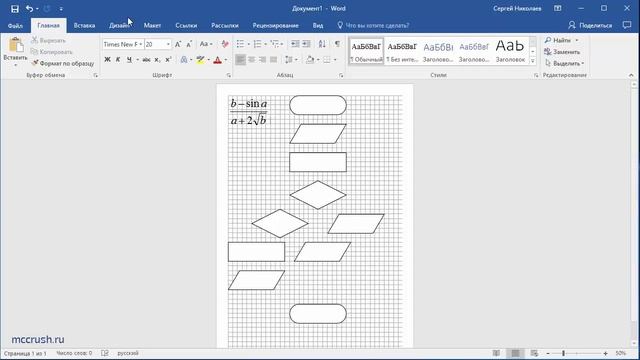Create a bulleted list
This screenshot has height=360, width=640.
click(240, 44)
